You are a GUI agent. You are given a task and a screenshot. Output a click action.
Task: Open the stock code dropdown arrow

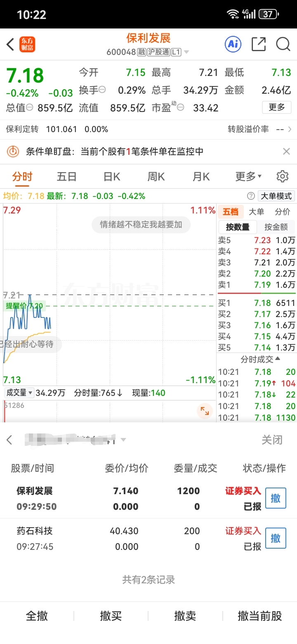pyautogui.click(x=186, y=52)
